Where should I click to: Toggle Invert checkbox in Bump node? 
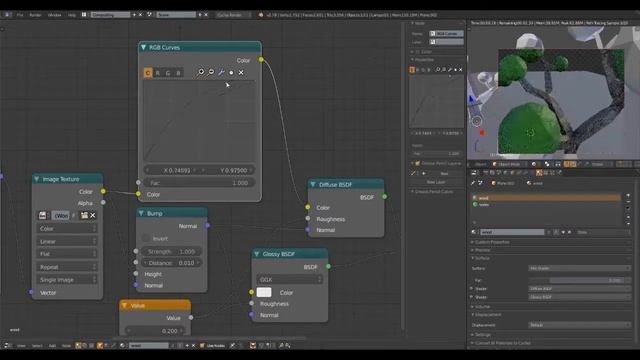pyautogui.click(x=146, y=238)
